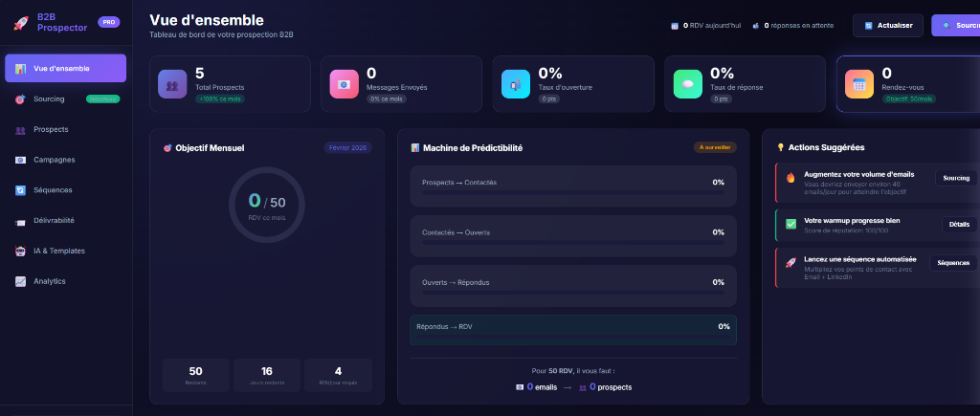Navigate to Séquences page

click(x=66, y=190)
